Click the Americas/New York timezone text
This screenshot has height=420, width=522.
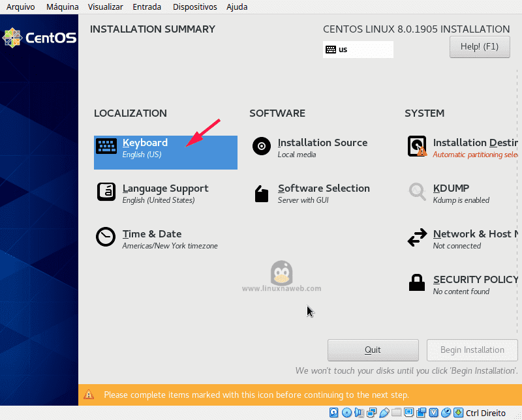click(x=170, y=246)
